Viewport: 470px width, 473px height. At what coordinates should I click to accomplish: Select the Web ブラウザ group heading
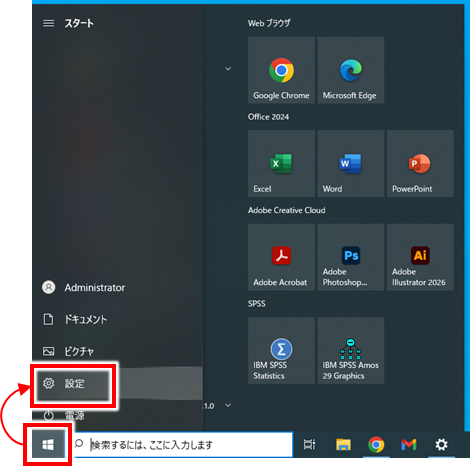[x=269, y=23]
